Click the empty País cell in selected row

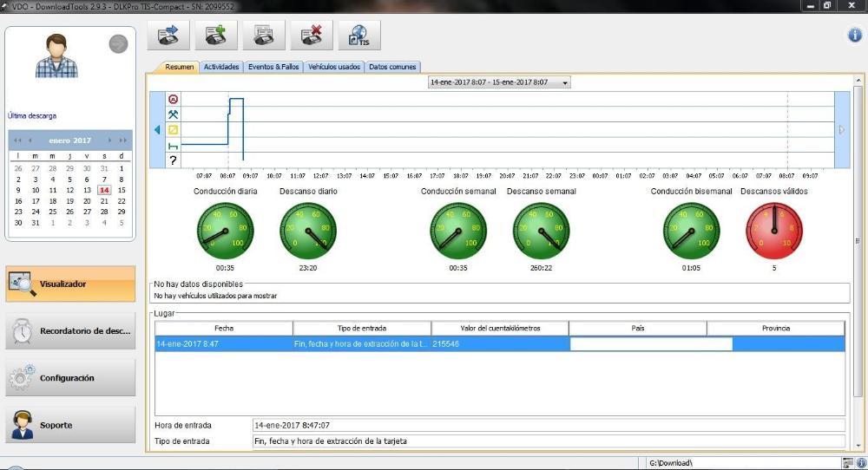(x=651, y=344)
